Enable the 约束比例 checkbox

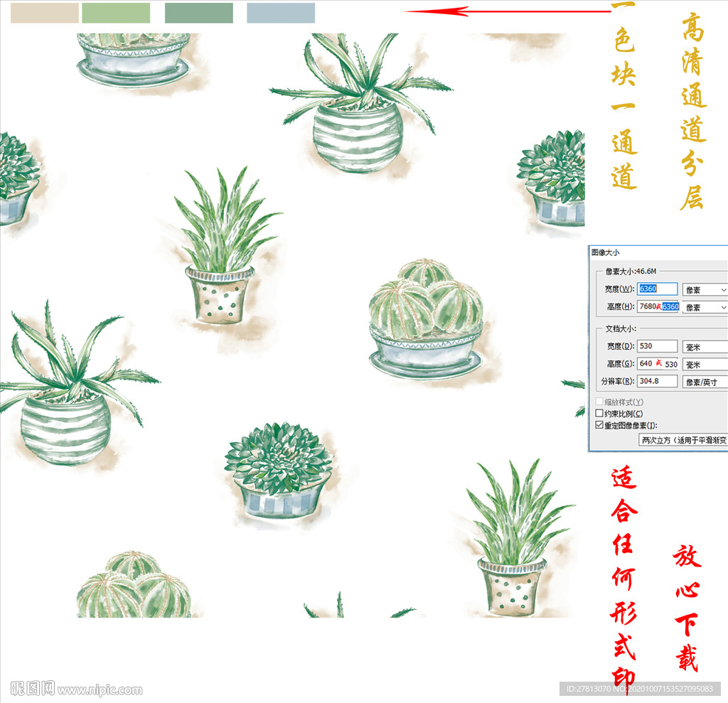click(x=599, y=414)
